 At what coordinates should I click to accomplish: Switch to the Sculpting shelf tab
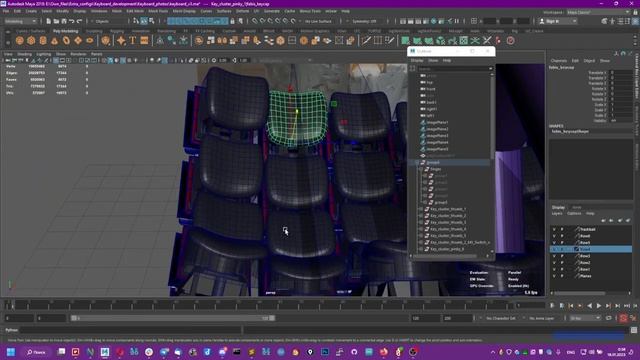[94, 31]
